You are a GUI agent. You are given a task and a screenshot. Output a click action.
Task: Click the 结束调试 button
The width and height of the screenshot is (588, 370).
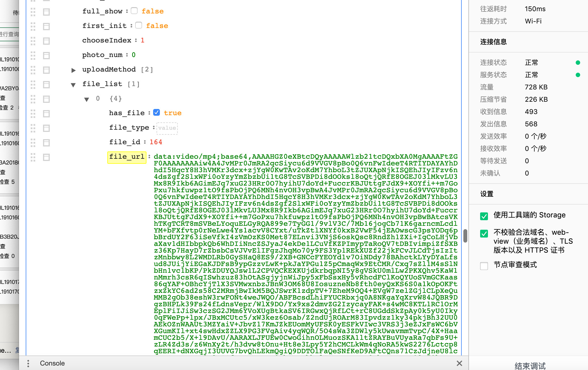[x=530, y=366]
